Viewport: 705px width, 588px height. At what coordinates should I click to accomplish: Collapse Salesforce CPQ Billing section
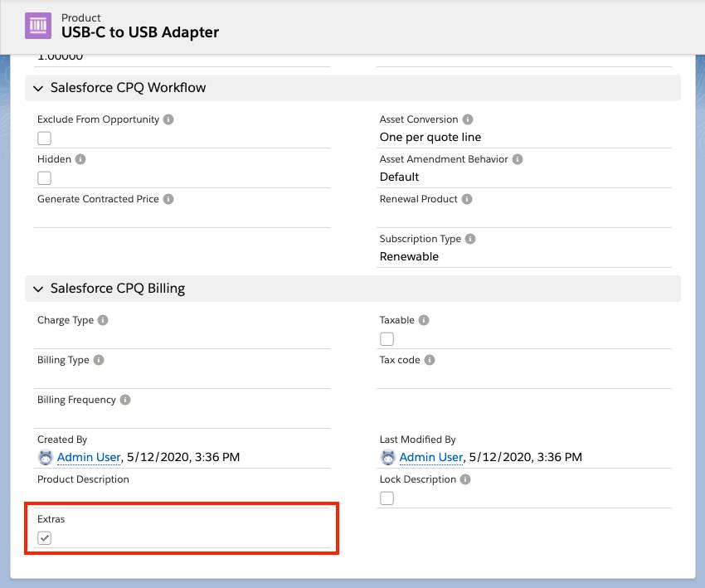pyautogui.click(x=38, y=289)
